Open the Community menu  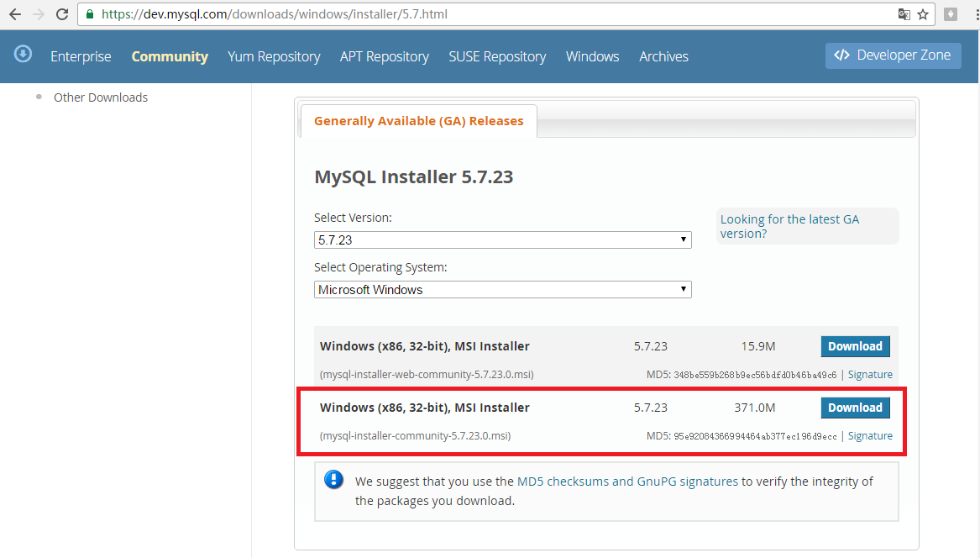pyautogui.click(x=170, y=56)
